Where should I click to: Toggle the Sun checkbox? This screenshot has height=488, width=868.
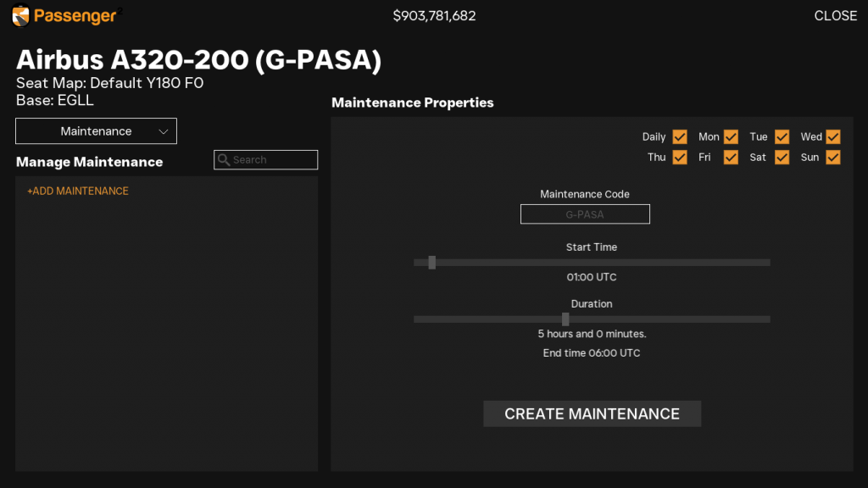(x=833, y=158)
